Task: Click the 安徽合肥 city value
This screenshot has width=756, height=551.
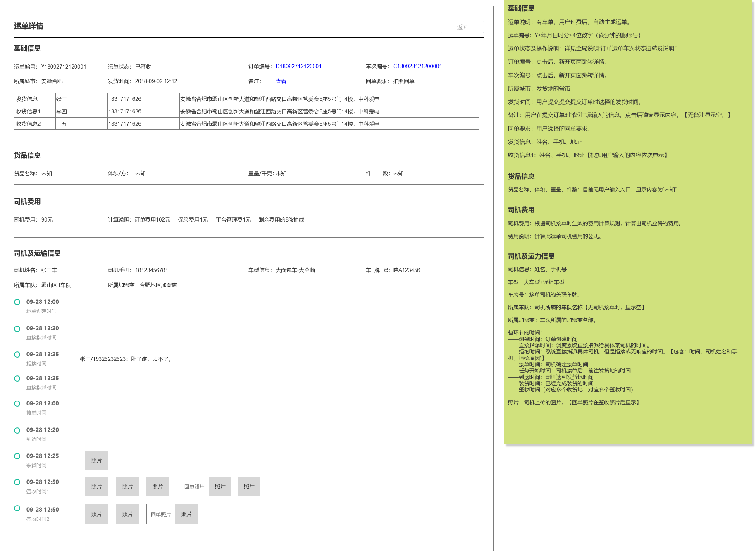Action: click(52, 81)
